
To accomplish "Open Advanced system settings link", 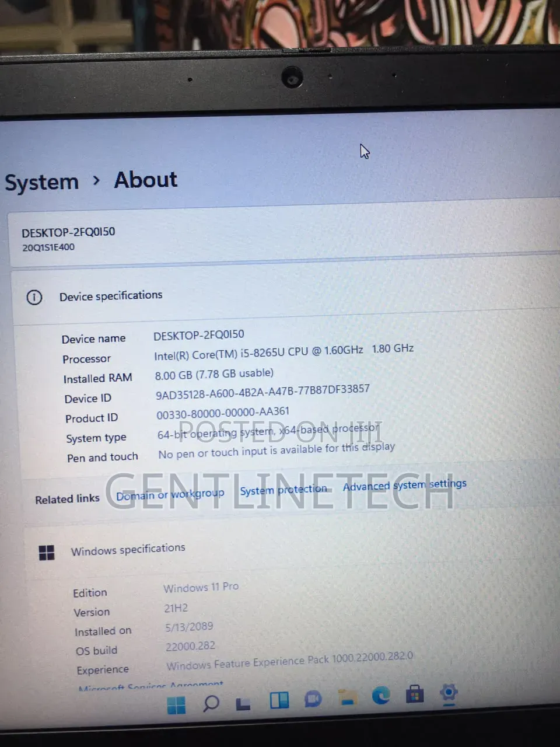I will click(404, 485).
